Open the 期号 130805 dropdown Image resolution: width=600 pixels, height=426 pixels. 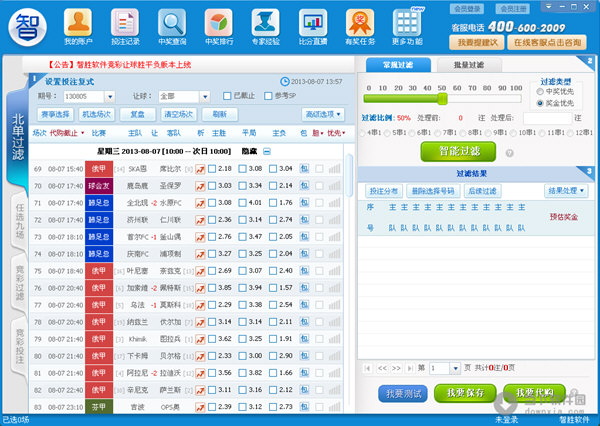(109, 96)
